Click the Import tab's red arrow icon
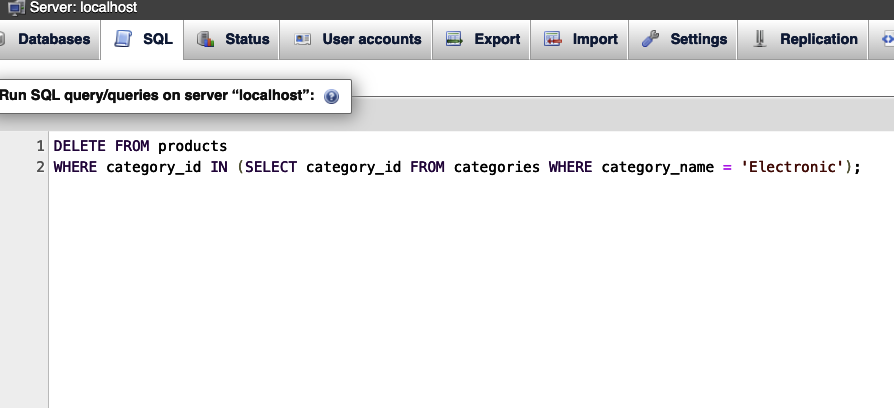This screenshot has width=894, height=408. [552, 39]
